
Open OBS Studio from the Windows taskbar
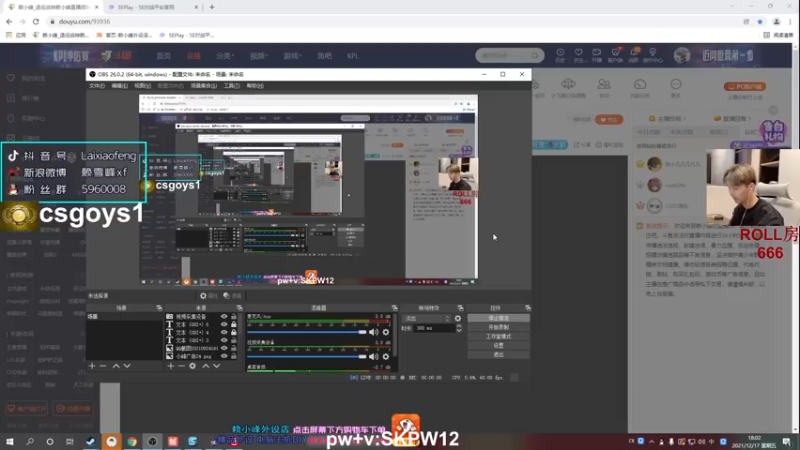tap(152, 441)
